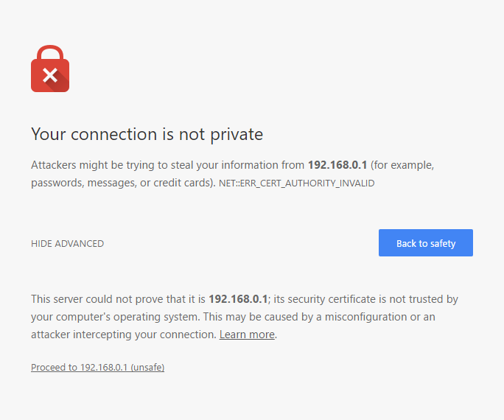Click the word 'private' in the heading
Screen dimensions: 504x420
[238, 134]
